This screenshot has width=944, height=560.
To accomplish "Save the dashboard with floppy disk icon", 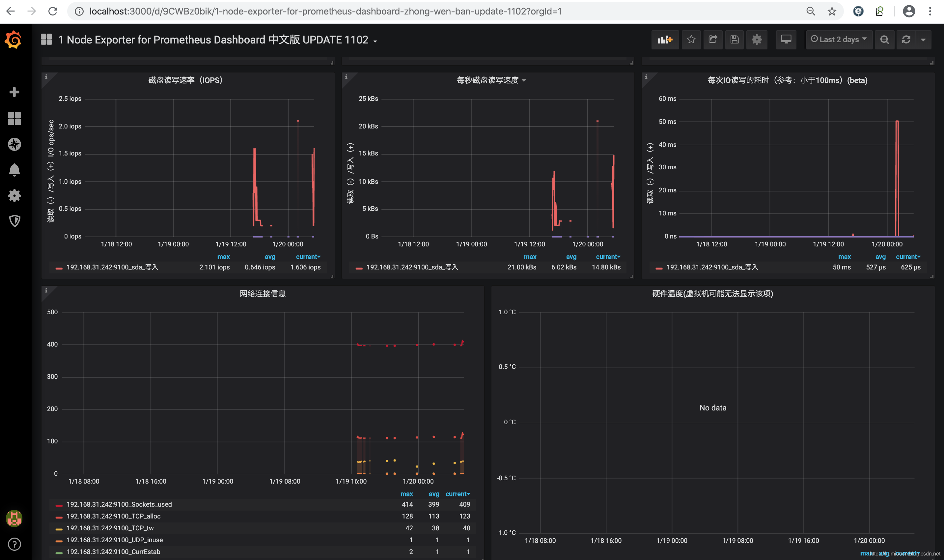I will tap(734, 40).
